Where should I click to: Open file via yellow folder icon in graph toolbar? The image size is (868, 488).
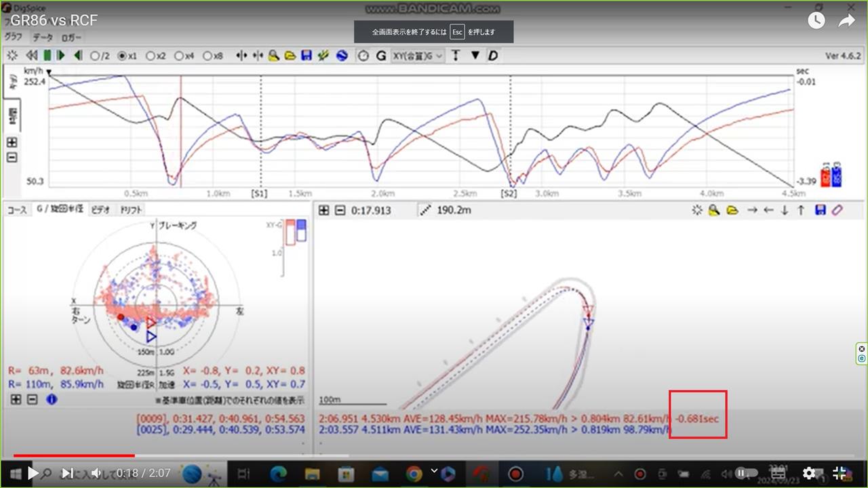click(290, 56)
